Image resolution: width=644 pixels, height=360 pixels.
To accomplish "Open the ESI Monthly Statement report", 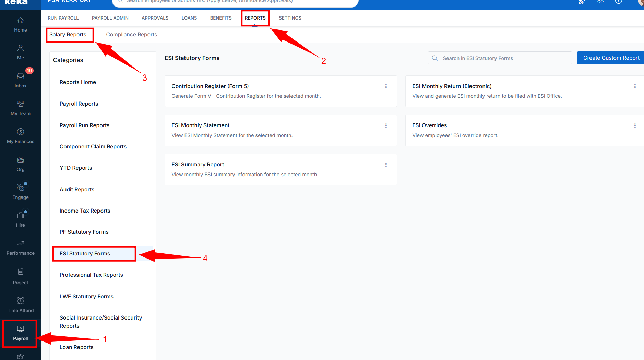I will click(200, 125).
